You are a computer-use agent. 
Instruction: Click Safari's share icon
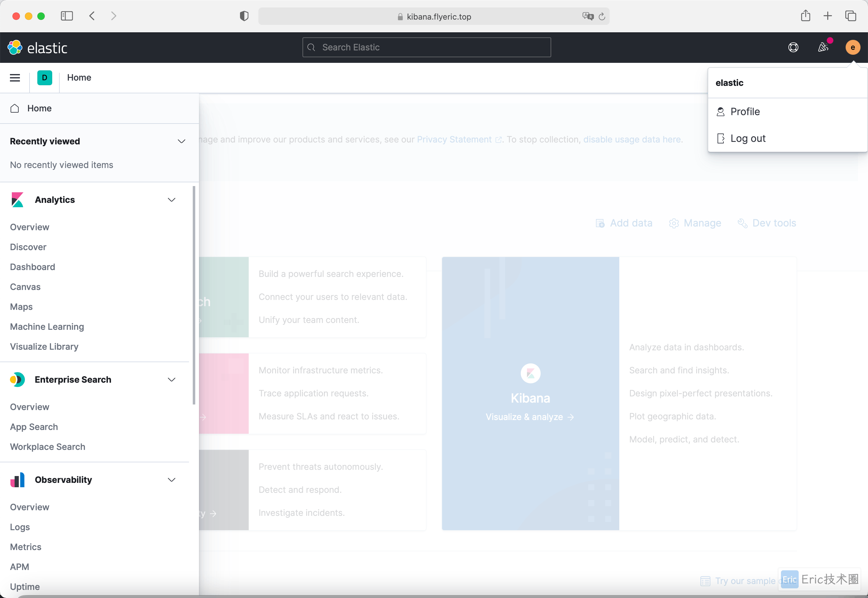806,15
